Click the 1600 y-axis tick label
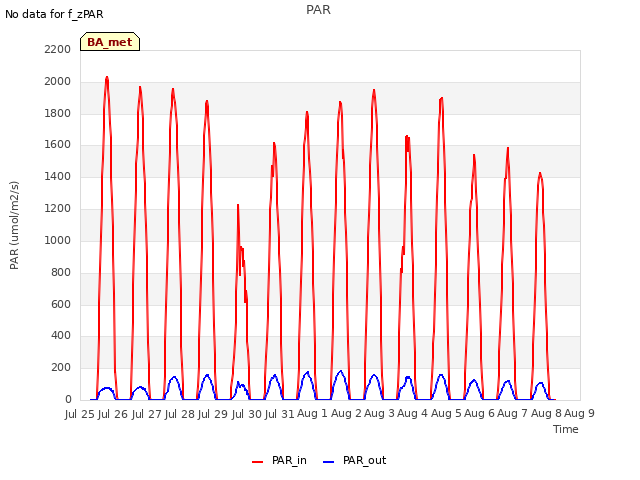 [58, 144]
